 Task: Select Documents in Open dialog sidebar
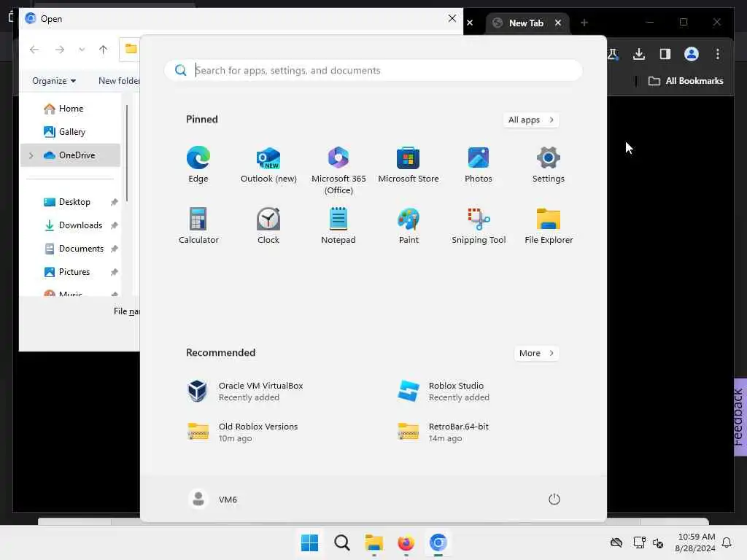tap(71, 249)
